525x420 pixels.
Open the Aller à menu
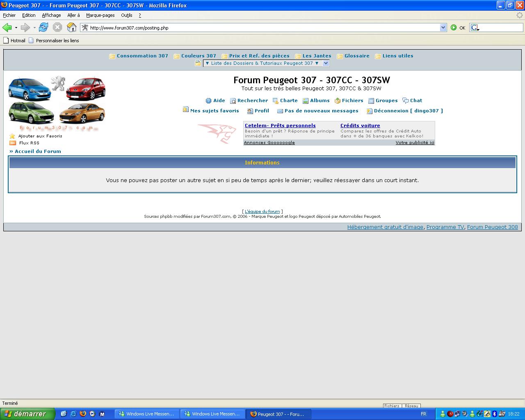[73, 15]
